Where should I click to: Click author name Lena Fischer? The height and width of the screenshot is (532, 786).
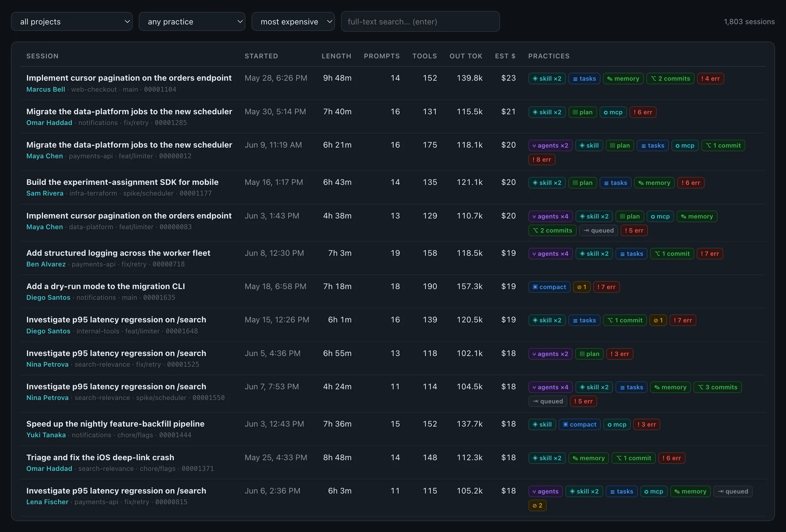(x=47, y=502)
